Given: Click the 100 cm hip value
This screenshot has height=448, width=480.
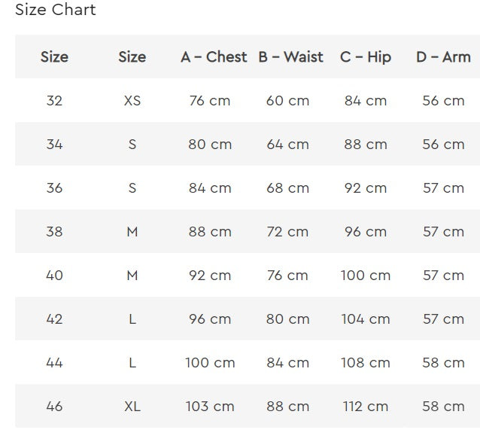Looking at the screenshot, I should point(366,276).
